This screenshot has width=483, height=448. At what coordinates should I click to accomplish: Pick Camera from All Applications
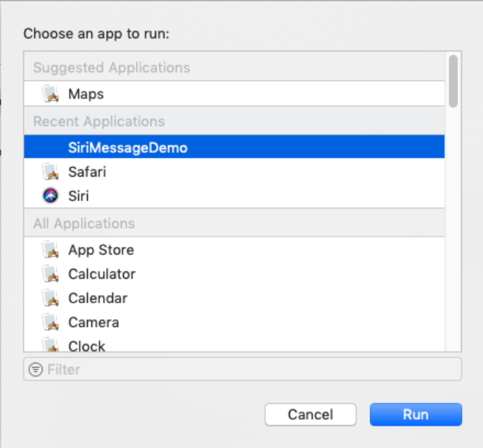[234, 322]
